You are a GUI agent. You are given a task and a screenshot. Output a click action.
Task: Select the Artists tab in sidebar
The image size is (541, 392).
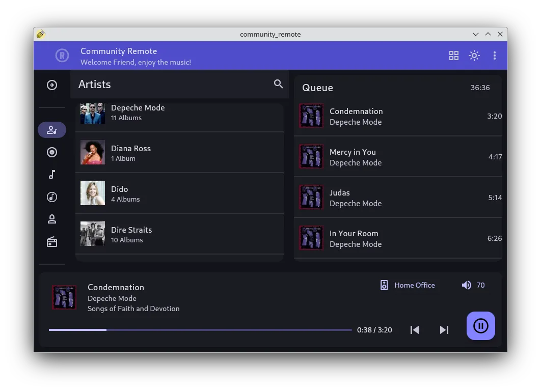52,130
